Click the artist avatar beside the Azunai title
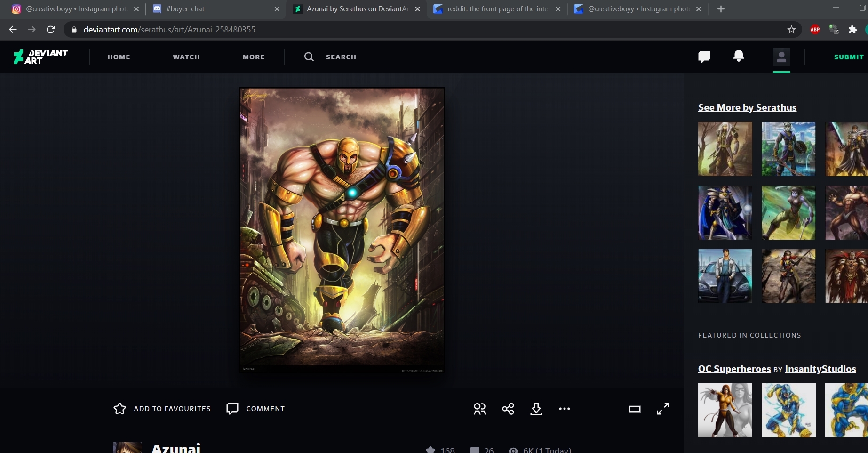This screenshot has width=868, height=453. [127, 447]
